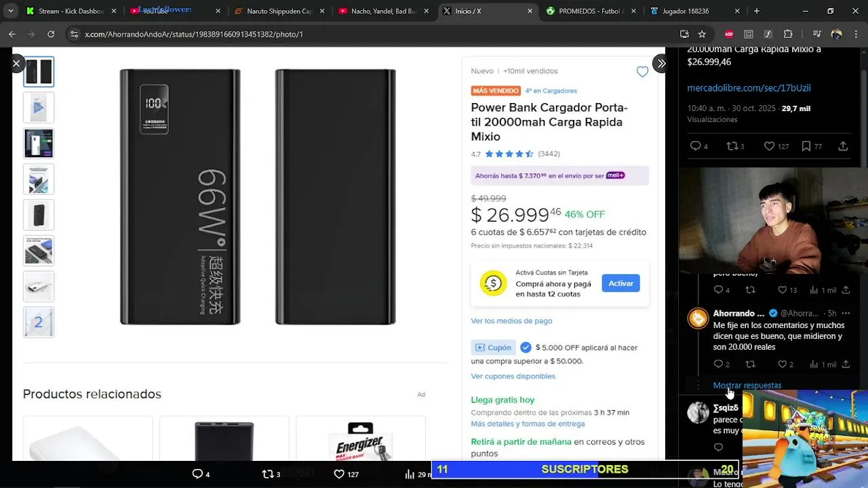
Task: Open a new browser tab
Action: pyautogui.click(x=757, y=11)
